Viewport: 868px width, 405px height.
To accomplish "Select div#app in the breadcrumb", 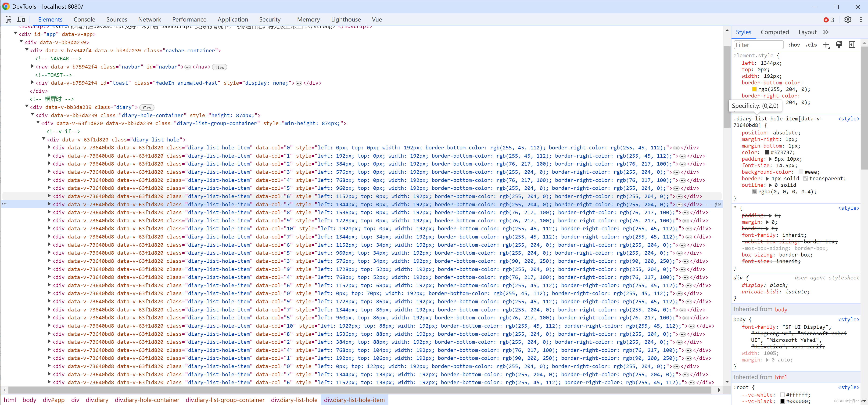I will tap(54, 400).
